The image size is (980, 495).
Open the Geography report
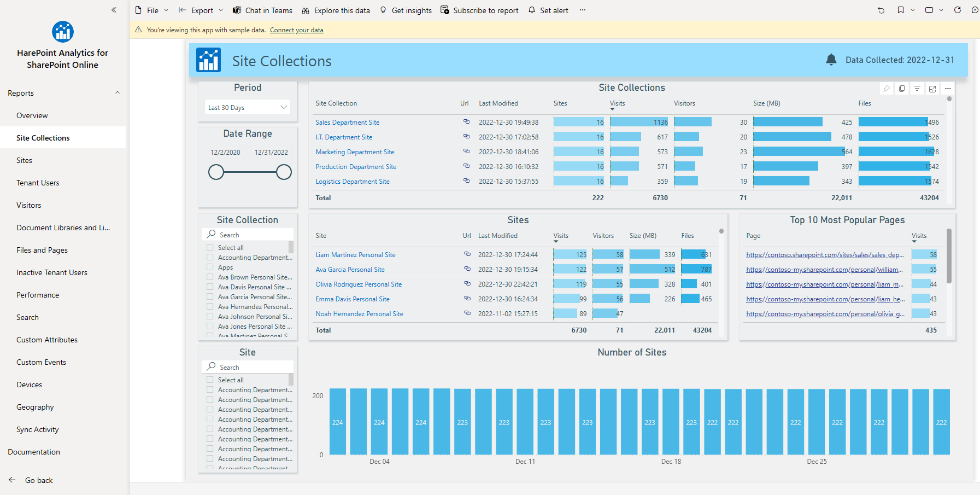point(35,407)
